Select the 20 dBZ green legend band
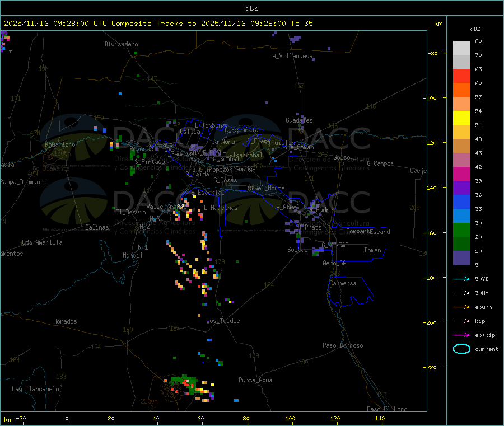Viewport: 504px width, 426px height. pos(461,230)
